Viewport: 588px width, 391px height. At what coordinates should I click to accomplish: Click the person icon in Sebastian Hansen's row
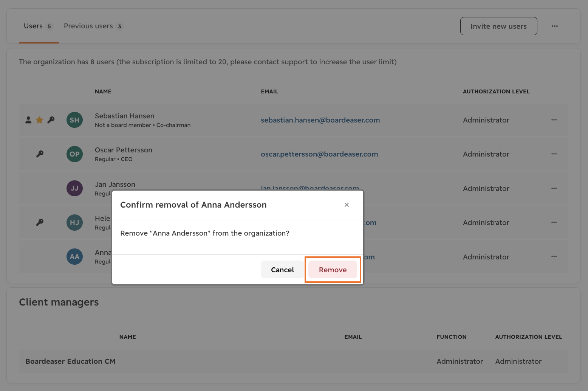[x=28, y=120]
